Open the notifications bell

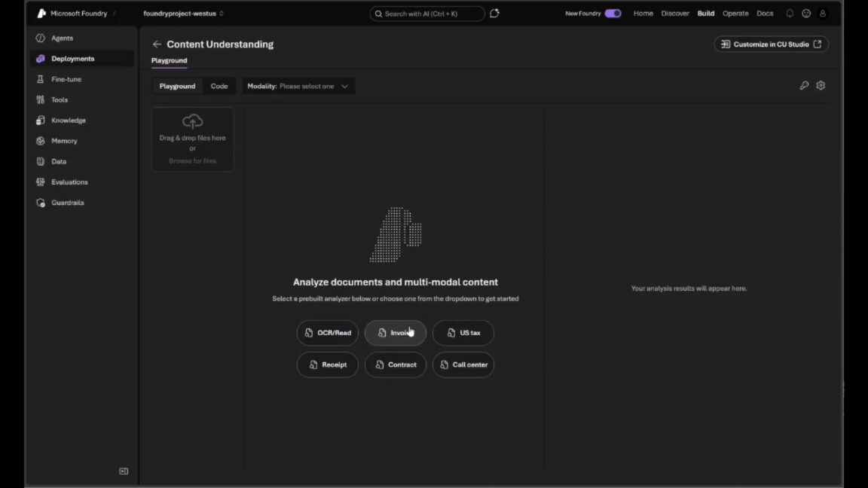pyautogui.click(x=790, y=14)
